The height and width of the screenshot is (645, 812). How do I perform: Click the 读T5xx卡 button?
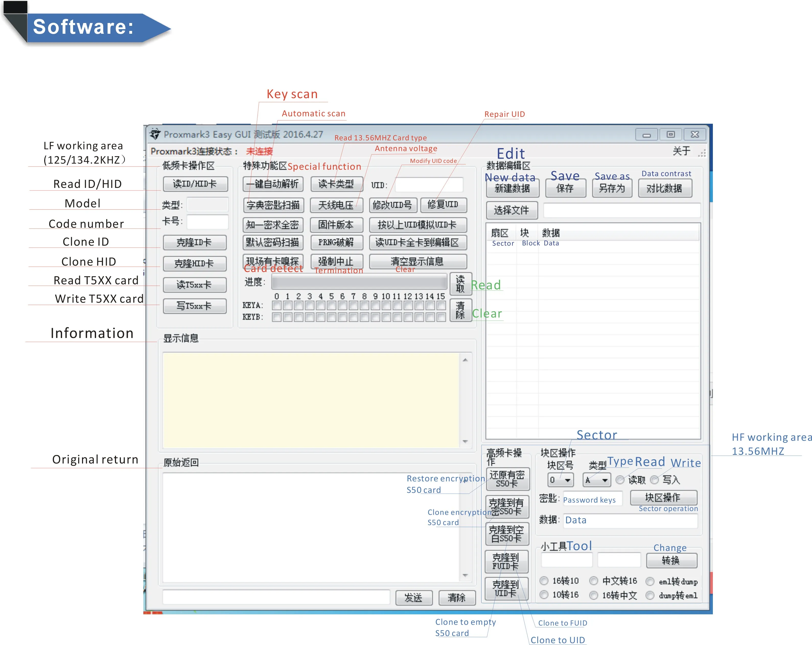(x=195, y=285)
